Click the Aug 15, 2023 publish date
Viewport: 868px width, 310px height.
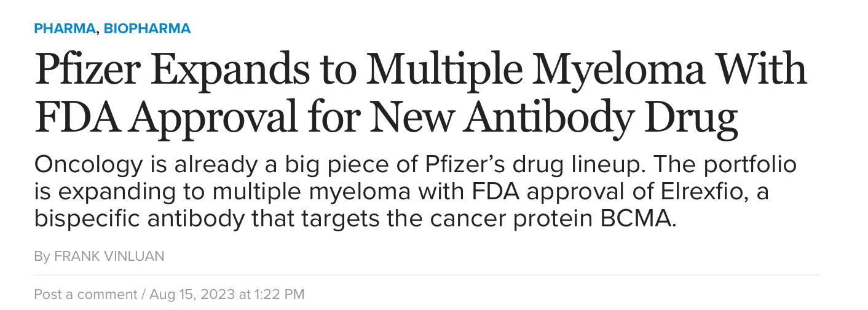click(x=192, y=294)
